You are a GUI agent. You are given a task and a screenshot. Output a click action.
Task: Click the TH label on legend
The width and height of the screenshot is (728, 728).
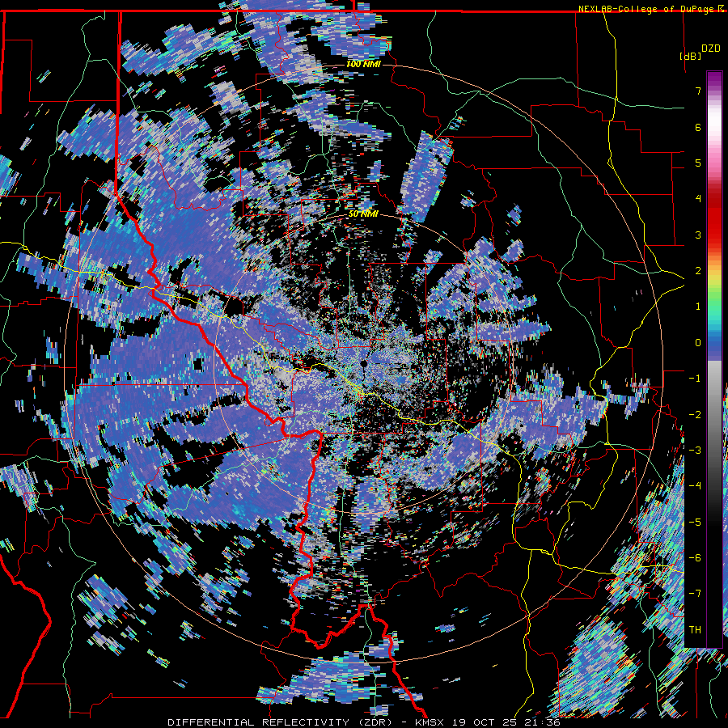pyautogui.click(x=695, y=630)
